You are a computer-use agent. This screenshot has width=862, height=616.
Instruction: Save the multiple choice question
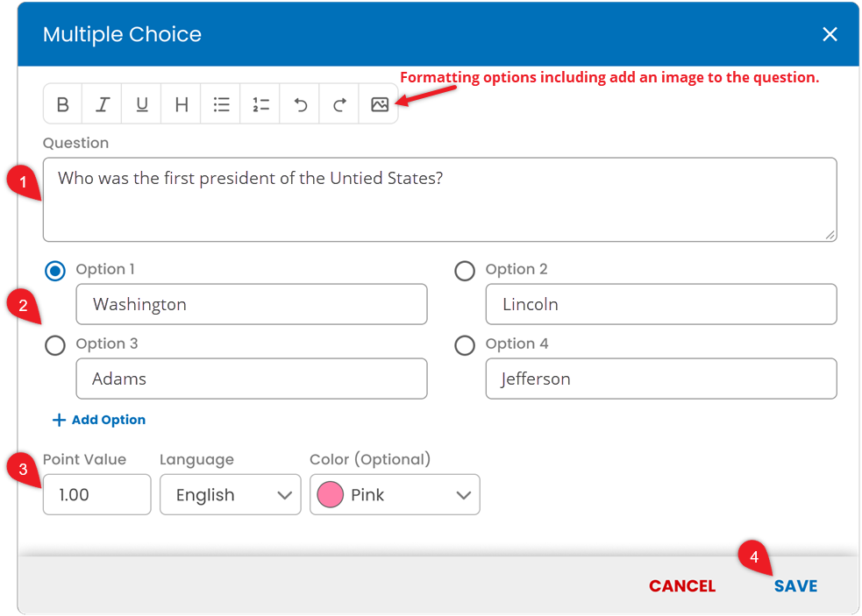point(795,586)
